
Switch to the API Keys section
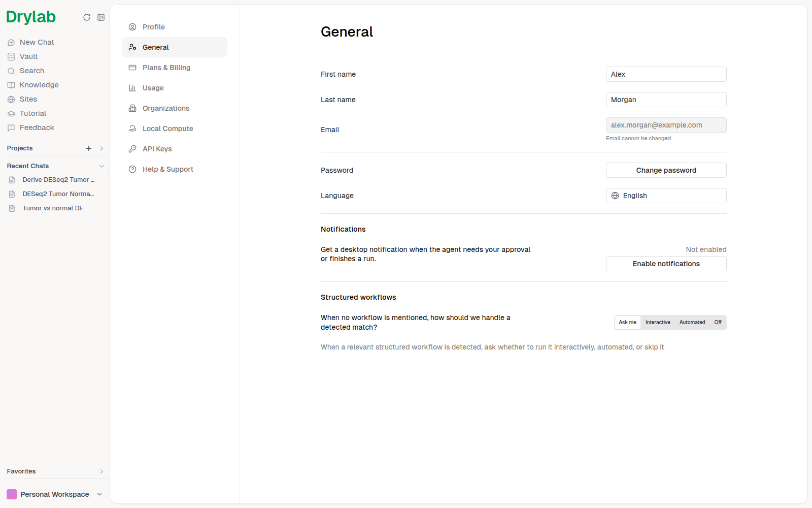coord(175,149)
